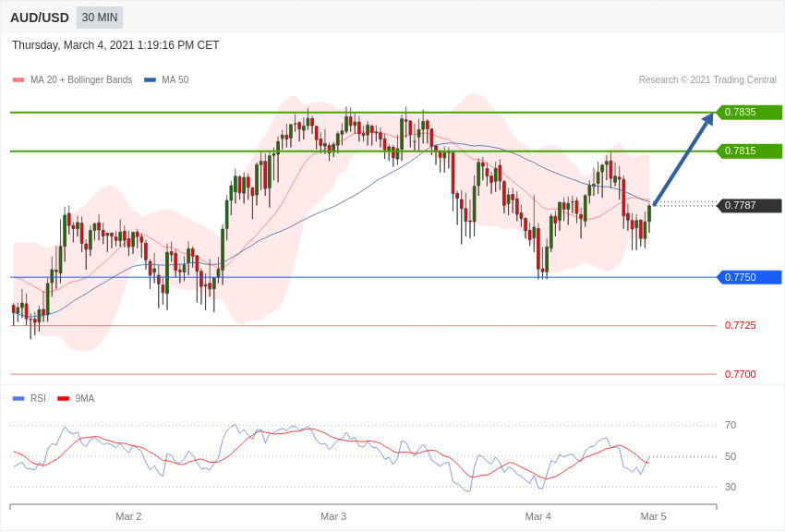Click the 0.7700 support price label

(741, 374)
